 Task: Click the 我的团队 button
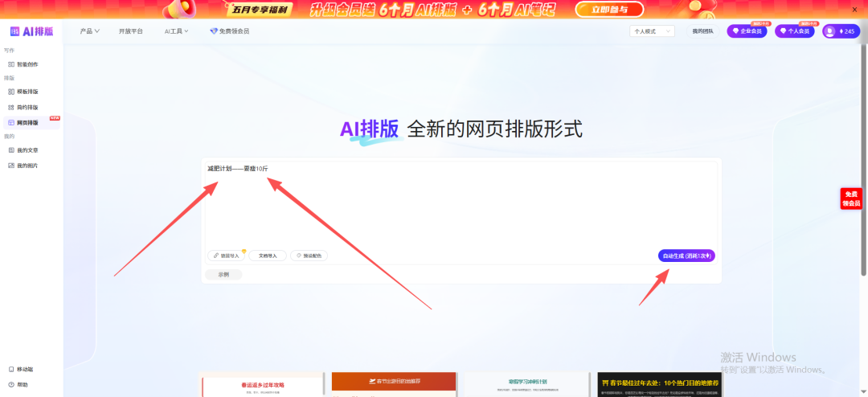pyautogui.click(x=703, y=31)
